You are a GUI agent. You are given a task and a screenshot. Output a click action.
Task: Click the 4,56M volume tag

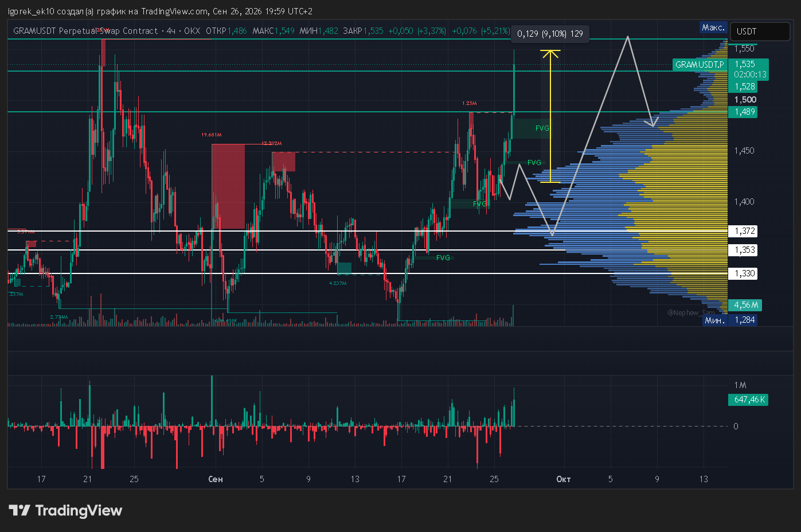pyautogui.click(x=745, y=305)
